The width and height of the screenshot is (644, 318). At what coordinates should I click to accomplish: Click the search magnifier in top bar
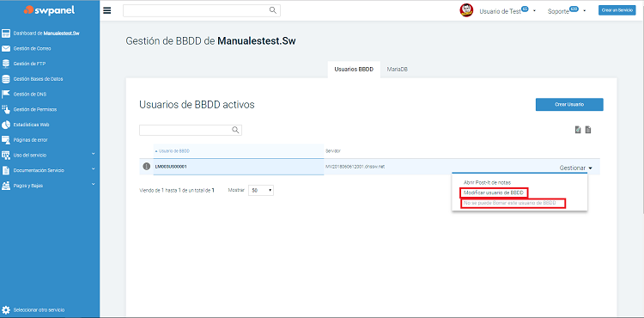(273, 10)
